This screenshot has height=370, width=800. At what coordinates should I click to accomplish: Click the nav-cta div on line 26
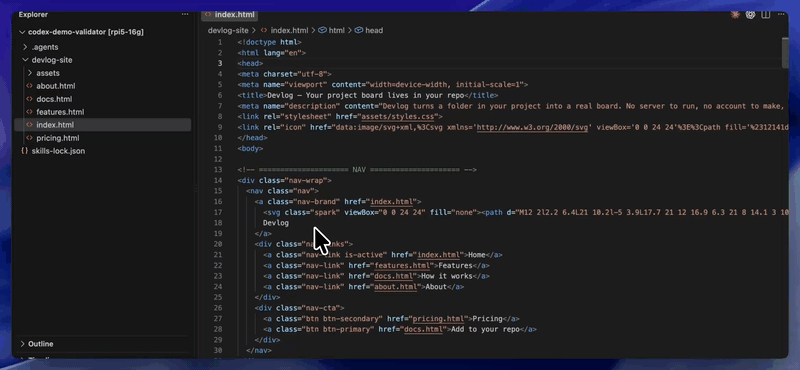coord(299,308)
